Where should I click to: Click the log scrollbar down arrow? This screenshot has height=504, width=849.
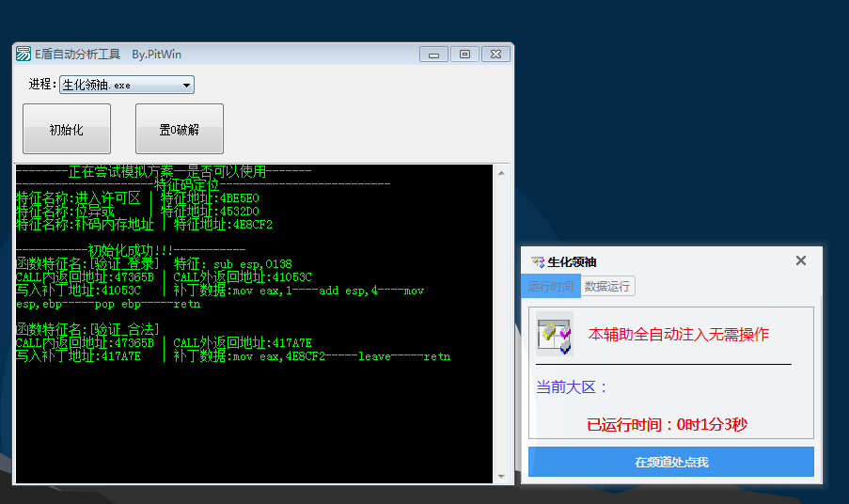[x=501, y=477]
